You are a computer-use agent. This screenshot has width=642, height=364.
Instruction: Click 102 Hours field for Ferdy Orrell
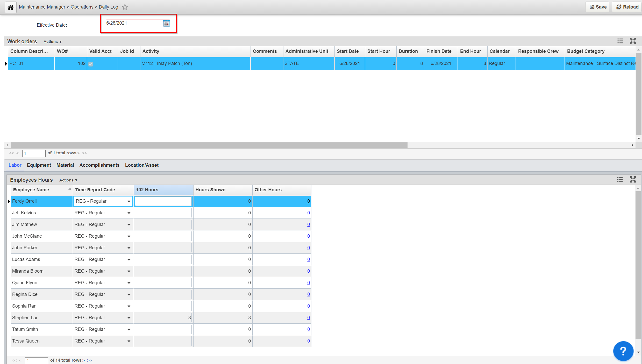point(163,201)
